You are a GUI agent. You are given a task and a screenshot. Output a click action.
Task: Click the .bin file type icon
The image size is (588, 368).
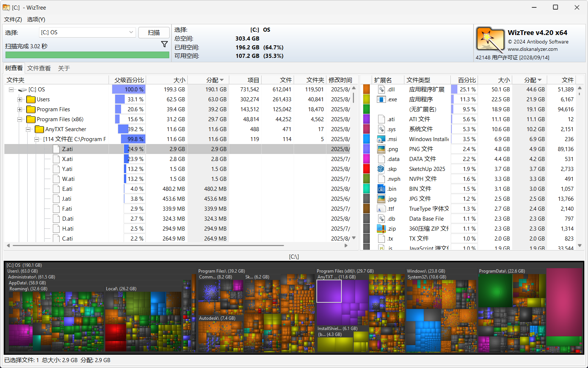pyautogui.click(x=381, y=189)
